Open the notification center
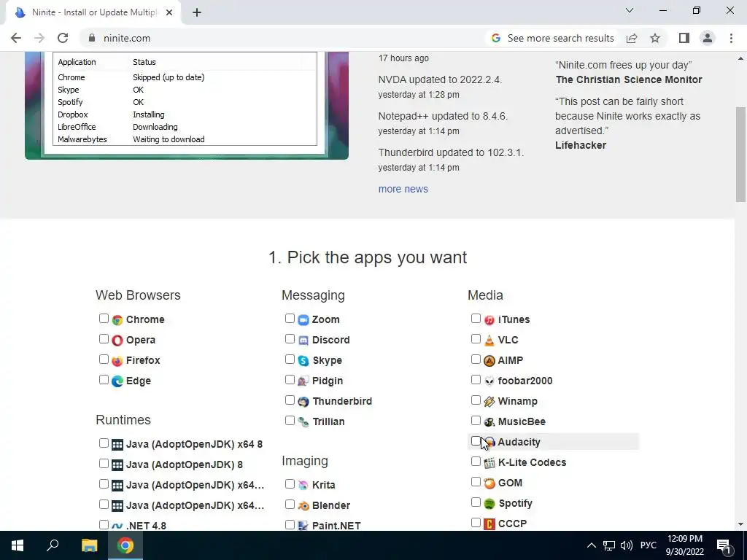747x560 pixels. click(724, 545)
